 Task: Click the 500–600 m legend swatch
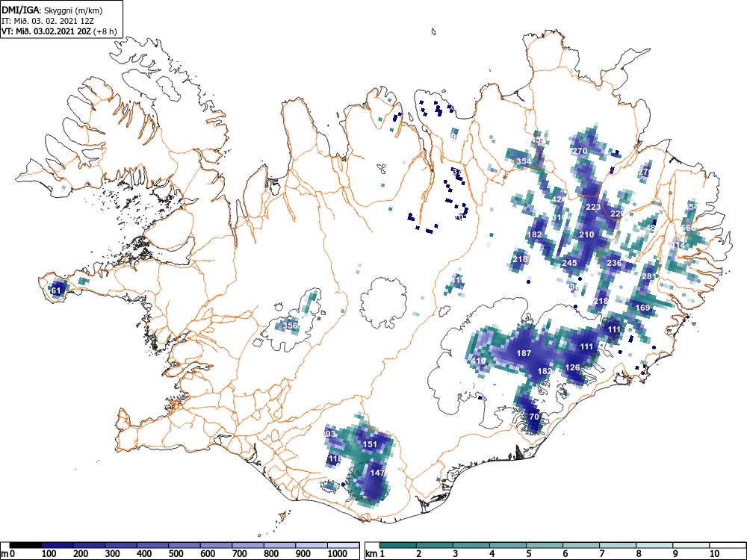(185, 545)
